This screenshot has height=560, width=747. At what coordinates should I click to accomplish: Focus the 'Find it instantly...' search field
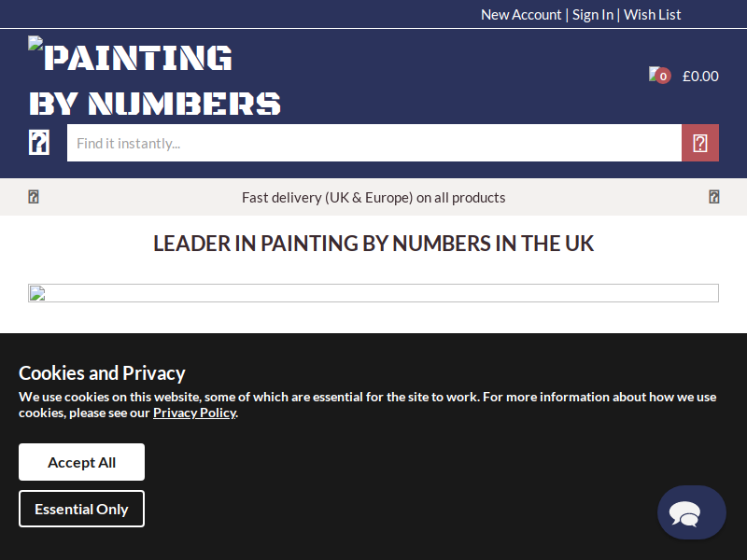[x=374, y=143]
